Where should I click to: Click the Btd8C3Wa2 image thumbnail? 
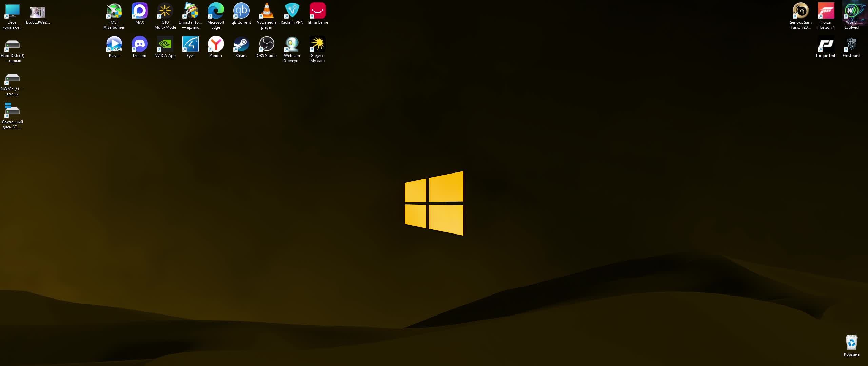coord(38,13)
